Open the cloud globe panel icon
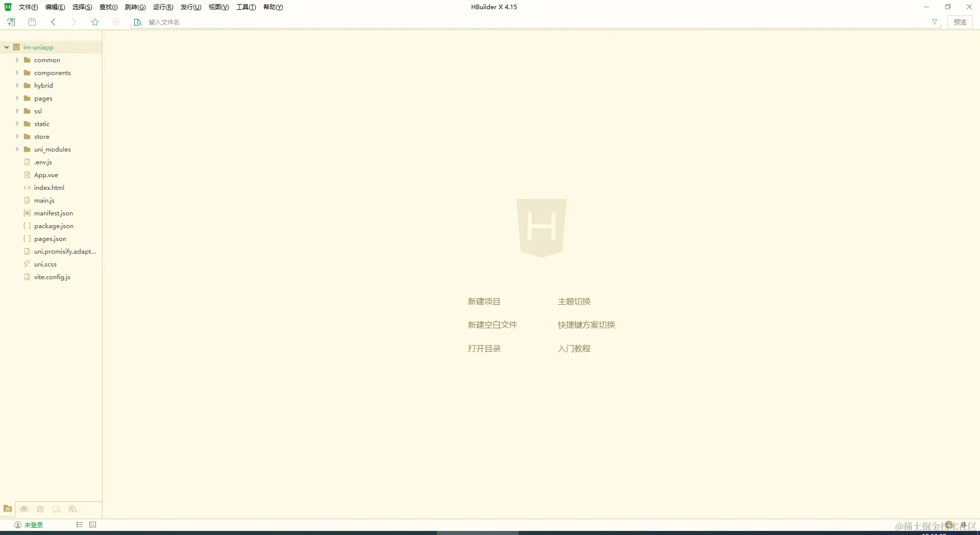 tap(73, 509)
